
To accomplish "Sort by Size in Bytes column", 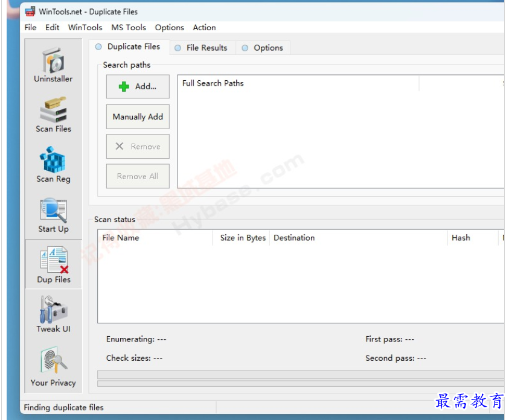I will (x=241, y=238).
